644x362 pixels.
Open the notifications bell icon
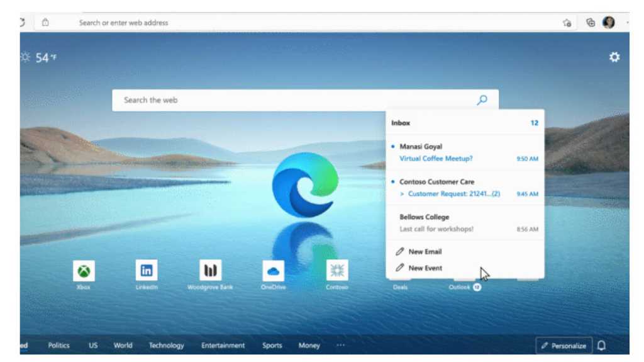click(602, 346)
